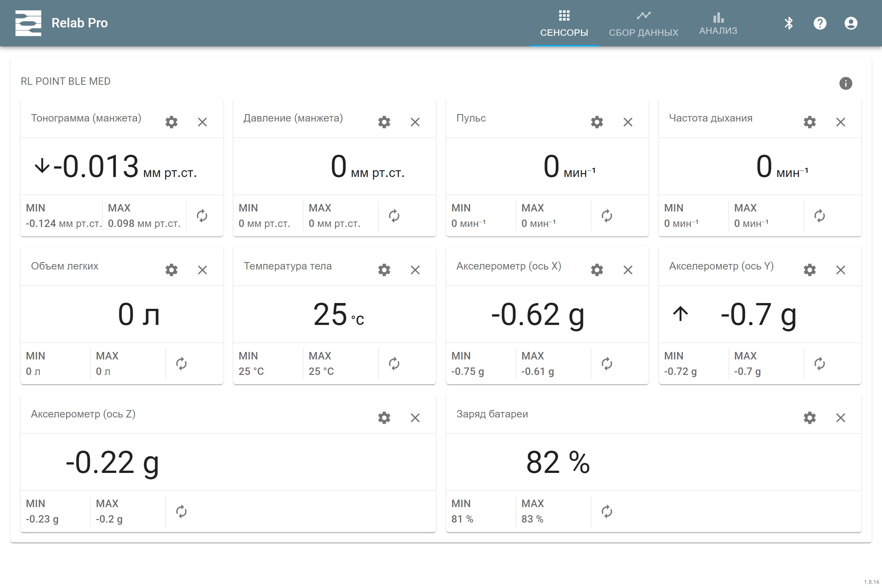Screen dimensions: 882x588
Task: Remove the Заряд батареи card
Action: coord(840,418)
